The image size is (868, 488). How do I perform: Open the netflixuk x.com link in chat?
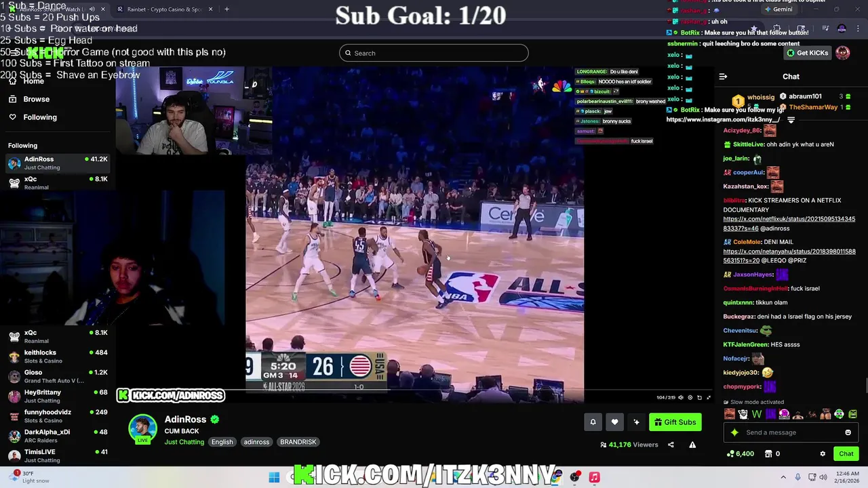[789, 224]
